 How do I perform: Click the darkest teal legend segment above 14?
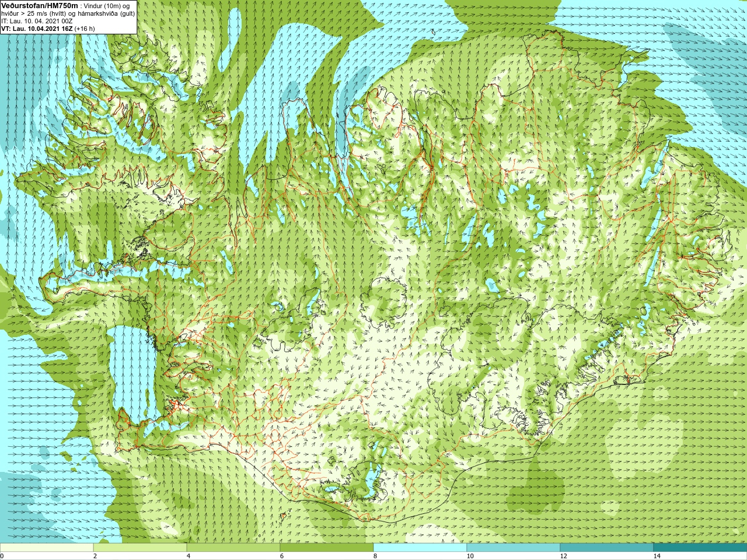tap(700, 548)
